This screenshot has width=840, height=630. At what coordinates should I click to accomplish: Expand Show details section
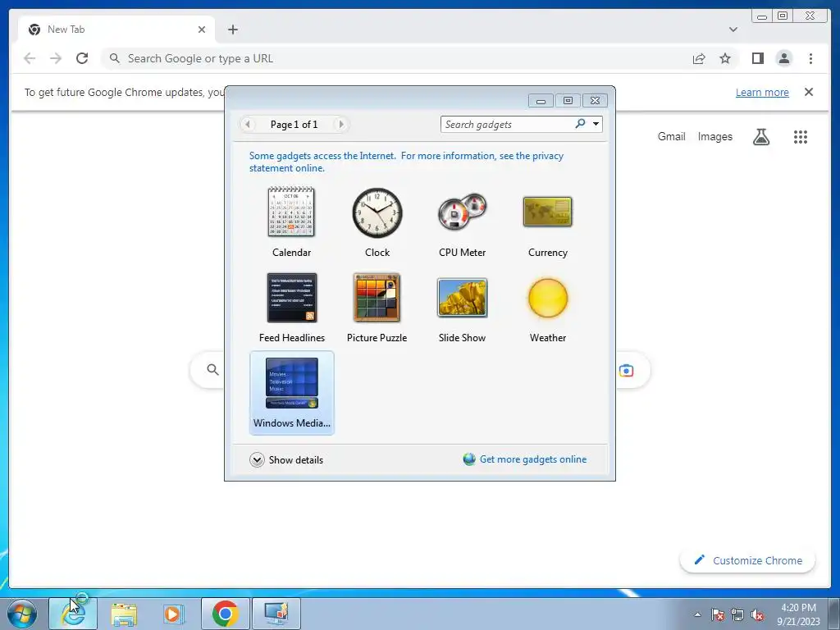click(x=286, y=459)
